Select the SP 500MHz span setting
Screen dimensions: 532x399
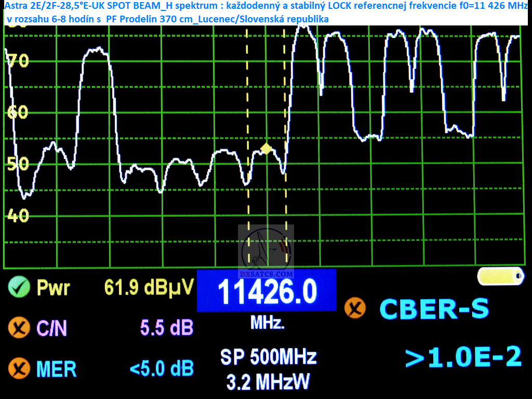pos(268,357)
